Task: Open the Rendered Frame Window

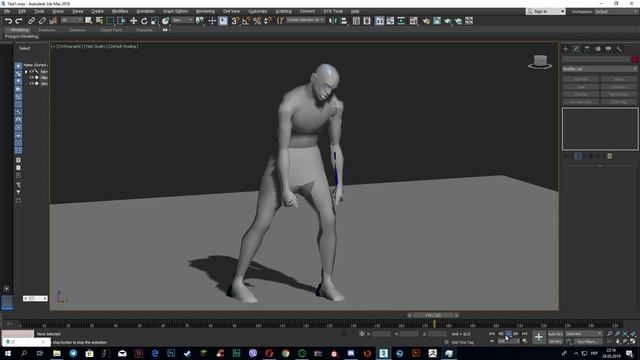Action: point(437,20)
